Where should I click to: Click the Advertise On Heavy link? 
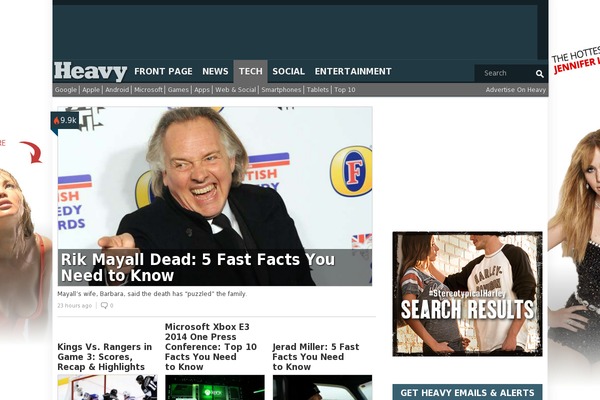pyautogui.click(x=515, y=90)
